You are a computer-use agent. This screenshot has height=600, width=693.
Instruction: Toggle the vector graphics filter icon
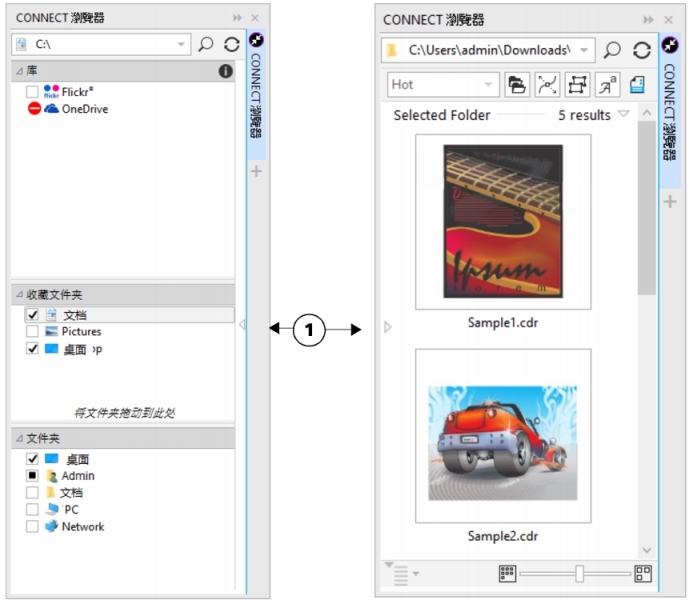pyautogui.click(x=546, y=85)
